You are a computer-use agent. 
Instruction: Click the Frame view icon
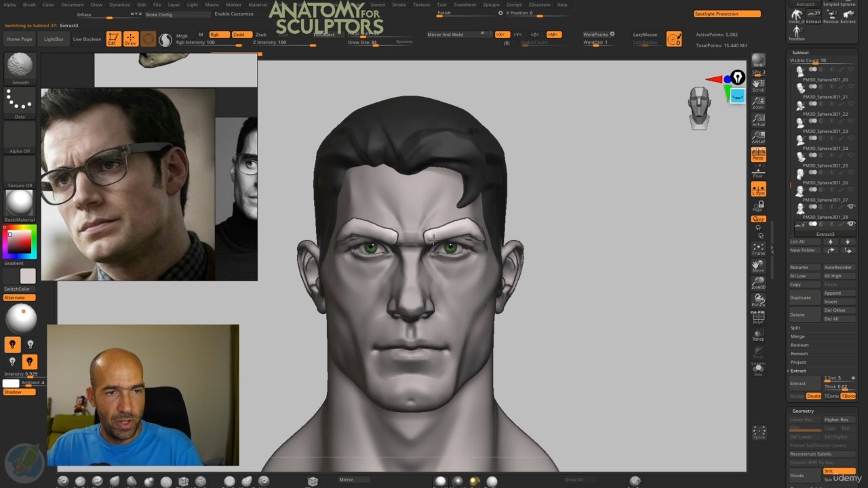point(758,249)
